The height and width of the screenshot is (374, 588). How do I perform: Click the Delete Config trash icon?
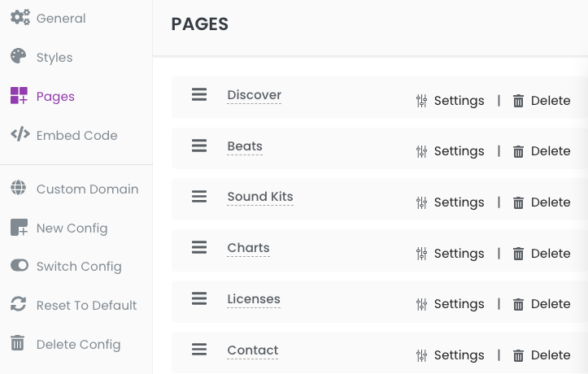point(17,343)
